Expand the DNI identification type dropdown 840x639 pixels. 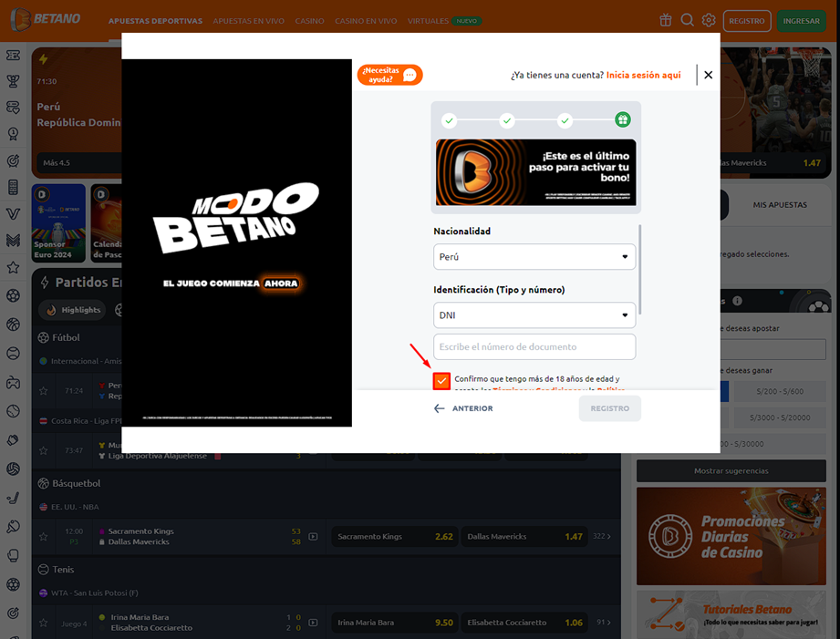[x=534, y=315]
